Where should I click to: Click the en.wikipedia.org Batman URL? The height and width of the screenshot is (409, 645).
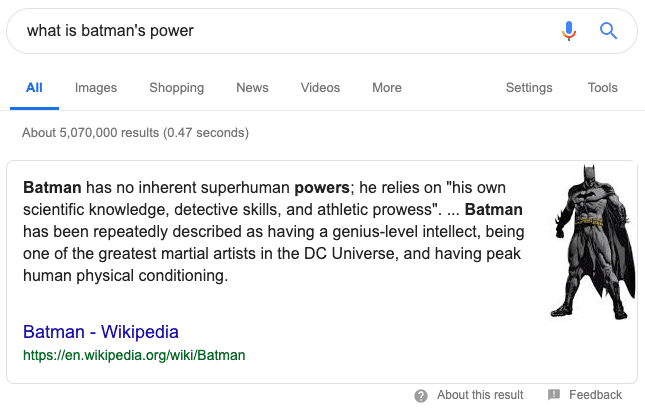pyautogui.click(x=134, y=355)
